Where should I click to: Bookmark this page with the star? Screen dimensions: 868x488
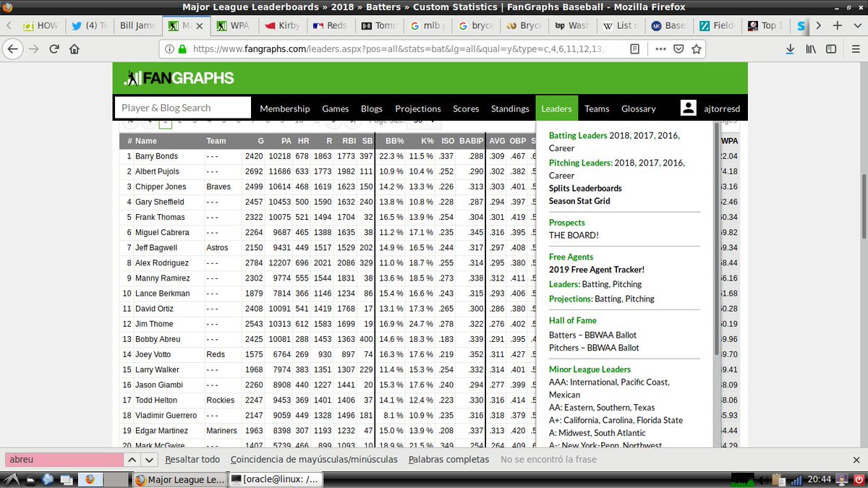tap(697, 49)
